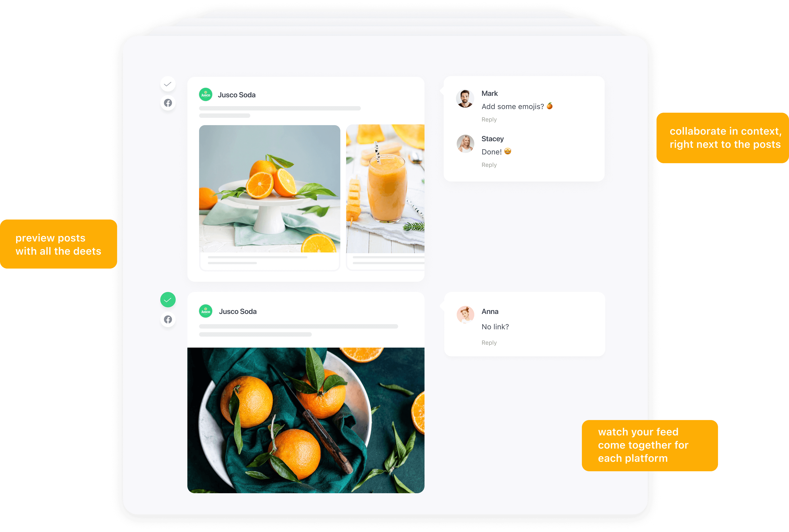789x532 pixels.
Task: Open reply thread under Mark's comment
Action: [489, 119]
